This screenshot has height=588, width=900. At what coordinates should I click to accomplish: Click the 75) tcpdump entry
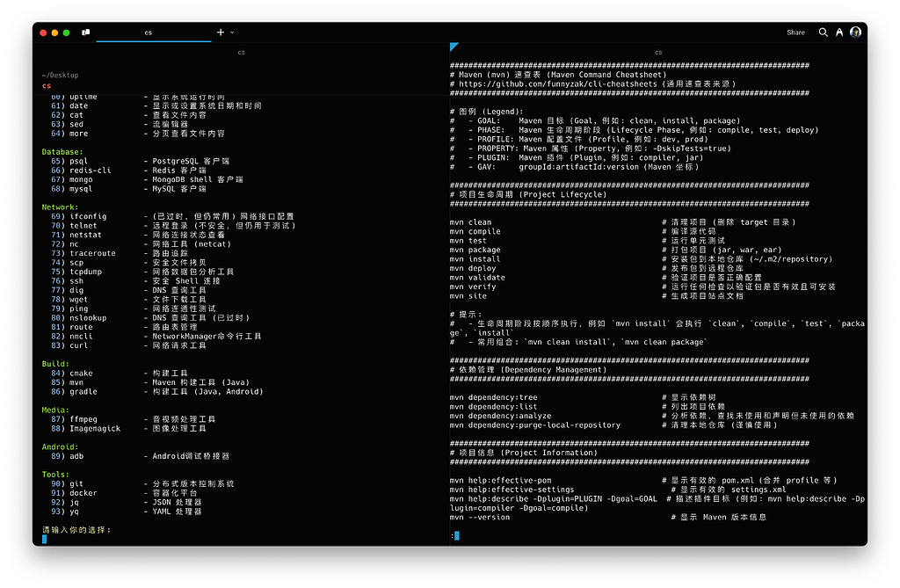pyautogui.click(x=142, y=272)
